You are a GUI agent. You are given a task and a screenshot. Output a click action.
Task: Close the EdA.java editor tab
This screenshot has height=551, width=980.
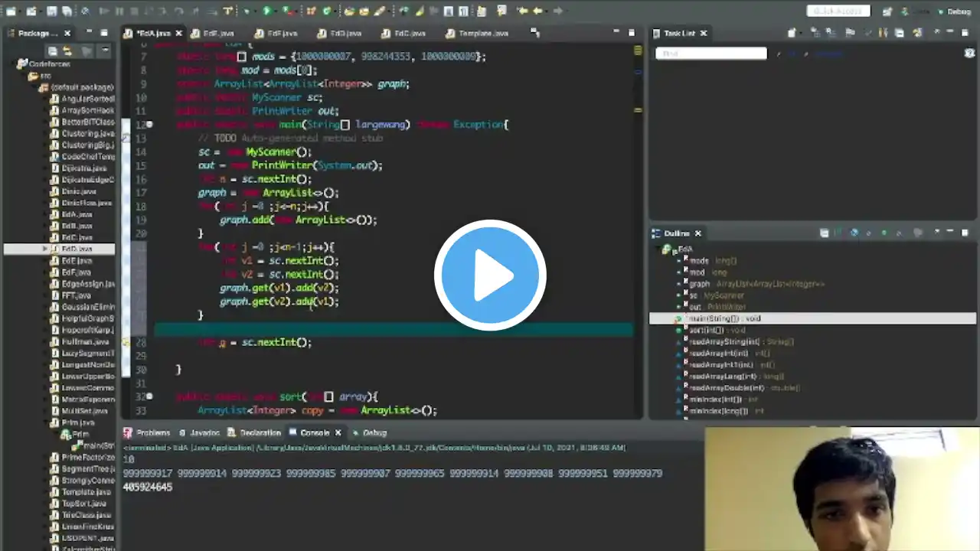tap(178, 33)
